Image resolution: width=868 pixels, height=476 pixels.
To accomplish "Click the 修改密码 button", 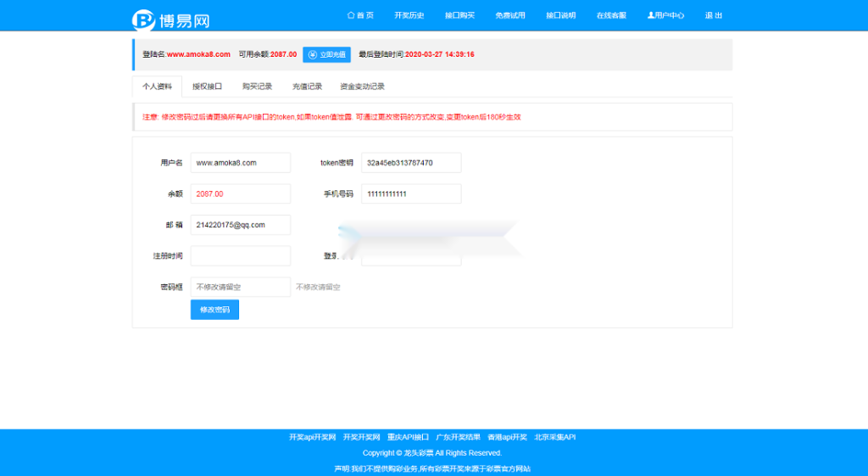I will point(214,310).
